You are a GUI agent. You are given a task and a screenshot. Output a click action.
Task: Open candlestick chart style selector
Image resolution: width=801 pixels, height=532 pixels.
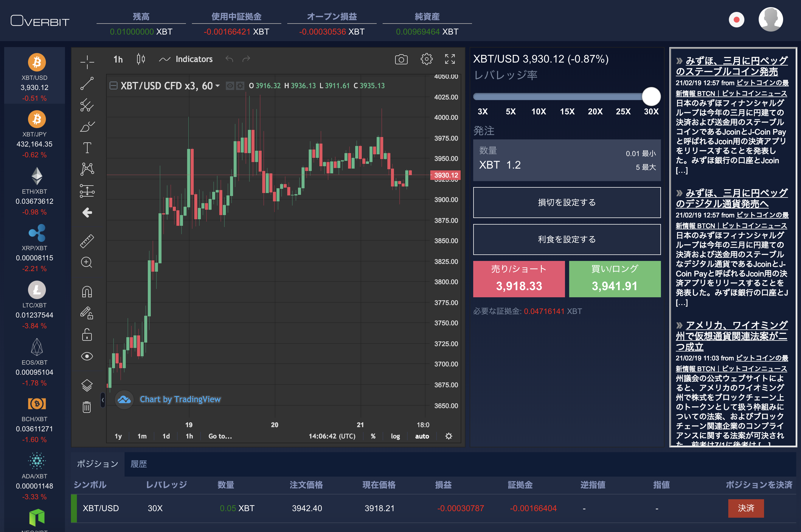click(x=141, y=59)
